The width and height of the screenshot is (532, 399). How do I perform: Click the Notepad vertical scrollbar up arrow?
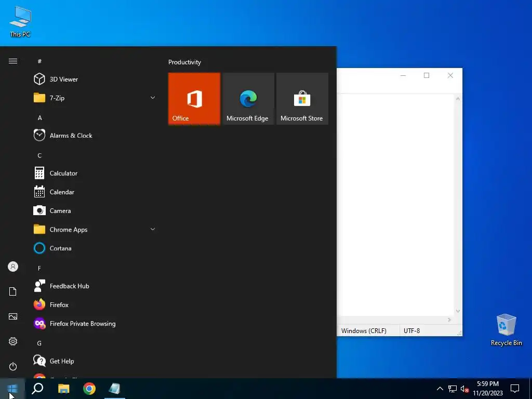tap(458, 99)
